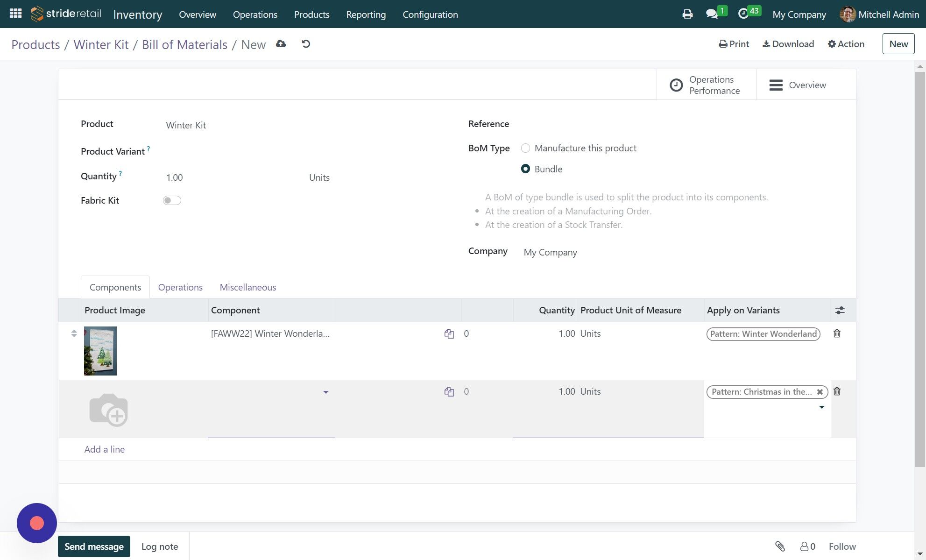The height and width of the screenshot is (560, 926).
Task: Discard changes with the undo icon
Action: click(306, 44)
